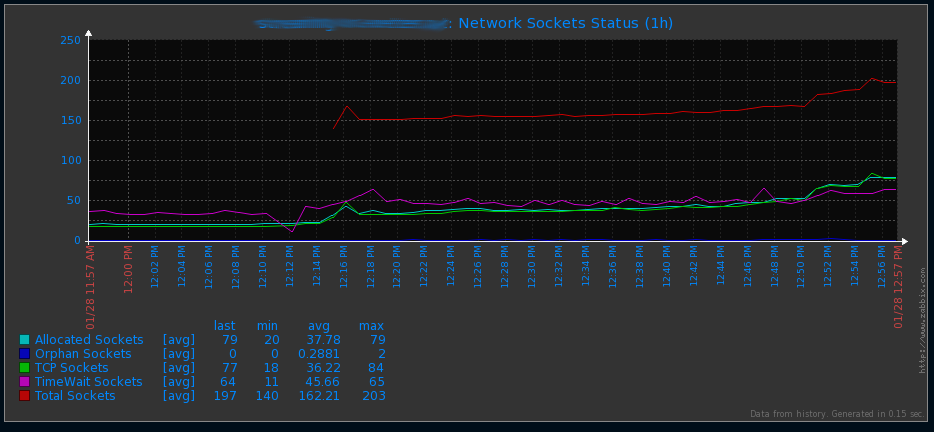Click the Total Sockets min value 140

pos(267,396)
